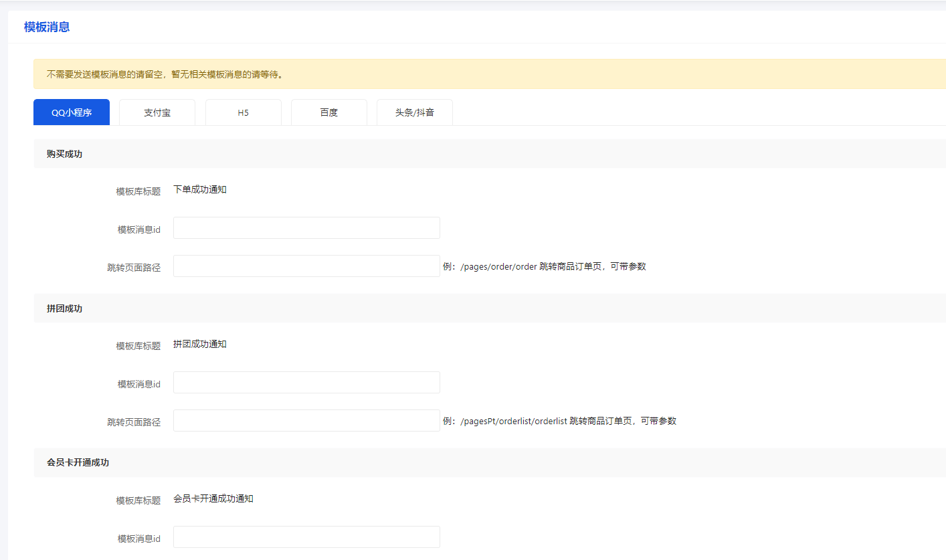The image size is (946, 560).
Task: Click the 拼团成功通知 template title text
Action: [200, 345]
